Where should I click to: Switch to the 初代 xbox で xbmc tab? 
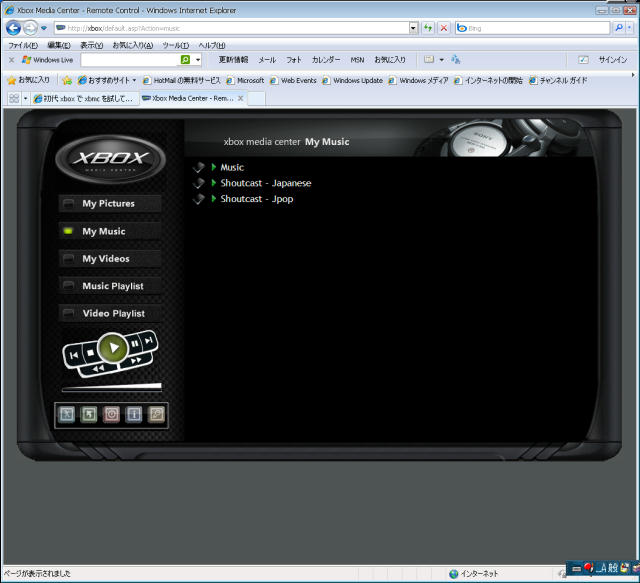(85, 98)
